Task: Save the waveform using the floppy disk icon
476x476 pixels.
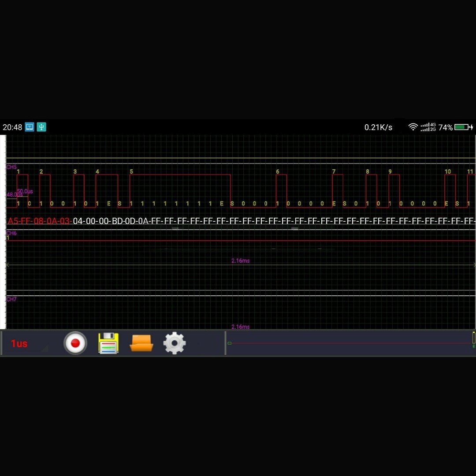Action: (x=108, y=343)
